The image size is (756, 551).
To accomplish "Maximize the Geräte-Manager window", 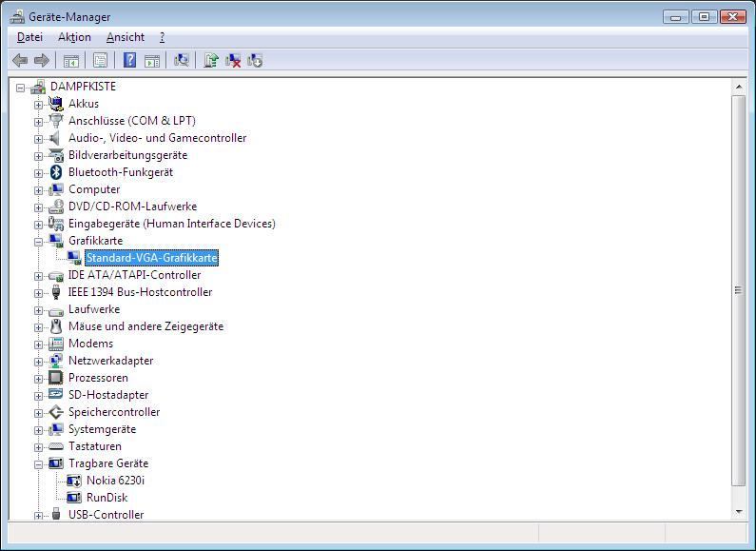I will (x=704, y=17).
